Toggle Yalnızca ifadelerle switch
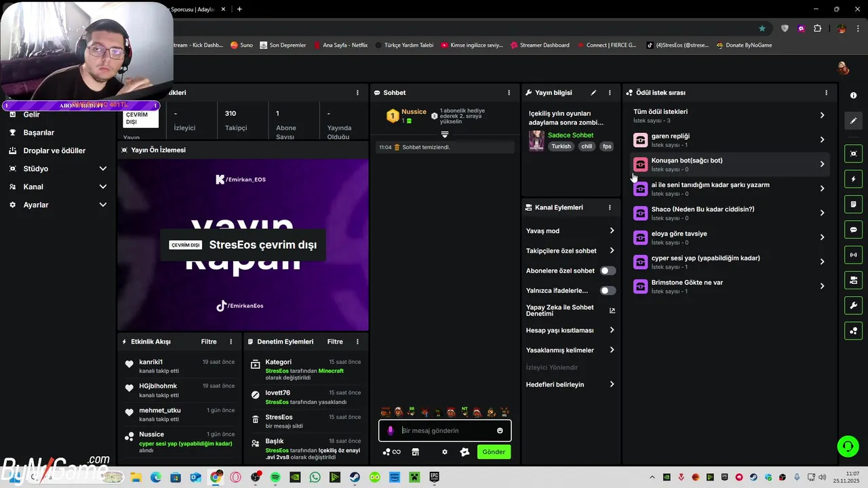 coord(608,291)
